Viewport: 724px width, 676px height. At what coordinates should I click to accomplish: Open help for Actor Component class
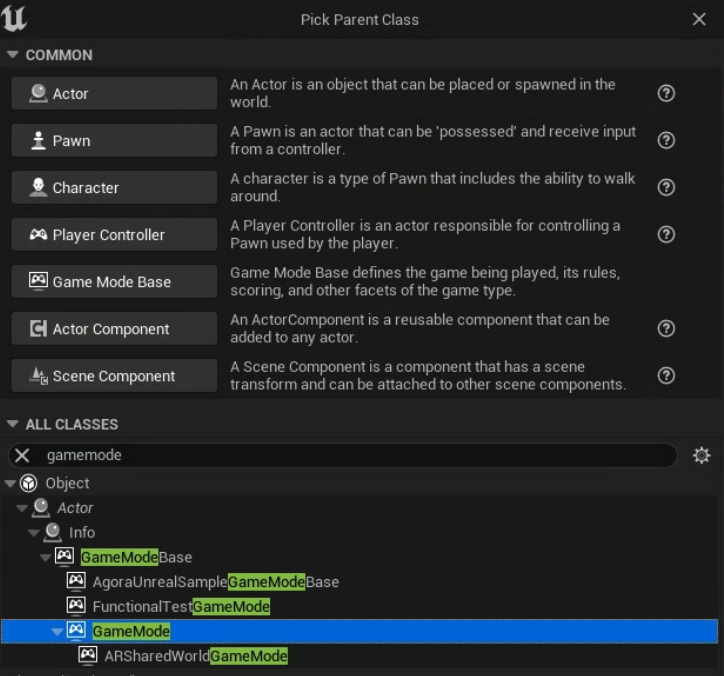coord(666,329)
